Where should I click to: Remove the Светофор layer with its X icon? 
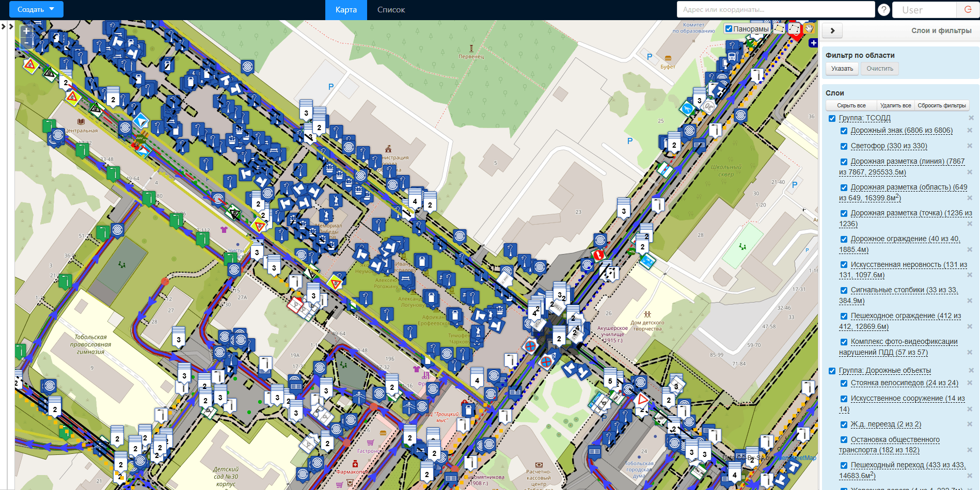pos(970,146)
